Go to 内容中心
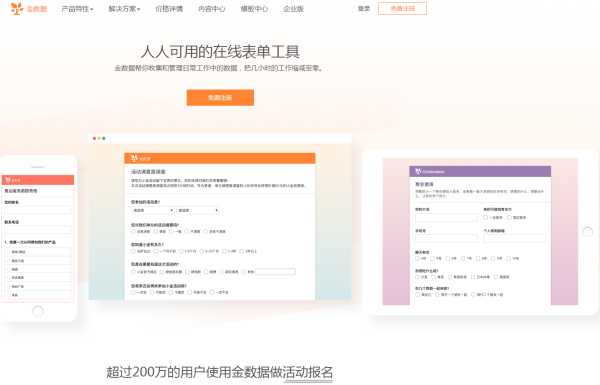The image size is (600, 385). click(212, 9)
